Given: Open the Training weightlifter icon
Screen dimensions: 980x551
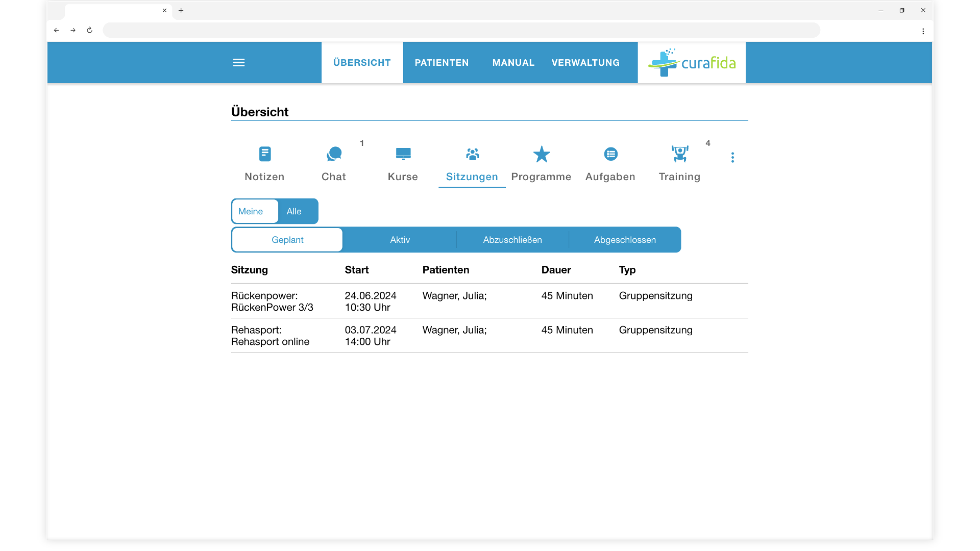Looking at the screenshot, I should 679,154.
